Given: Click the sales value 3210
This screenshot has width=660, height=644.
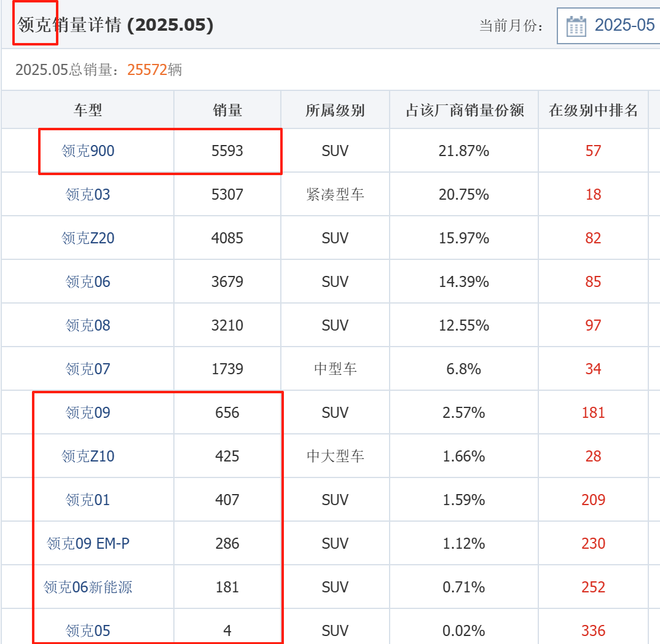Looking at the screenshot, I should (227, 325).
